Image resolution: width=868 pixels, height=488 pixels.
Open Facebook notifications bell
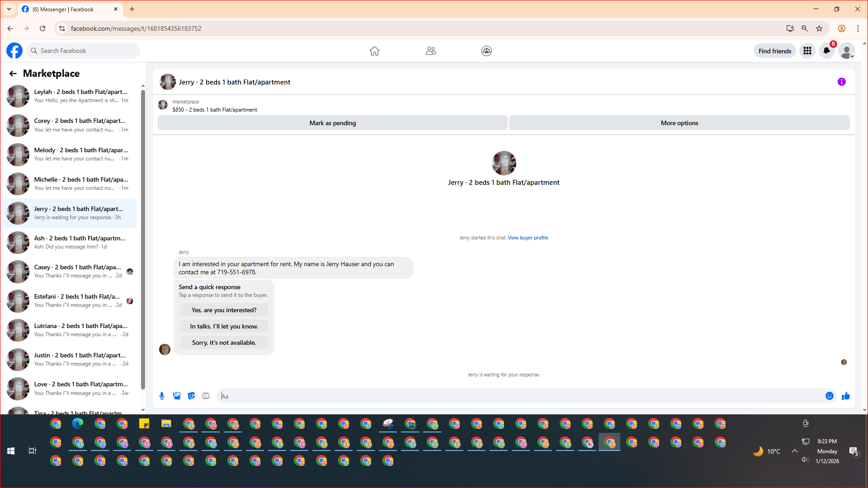826,51
